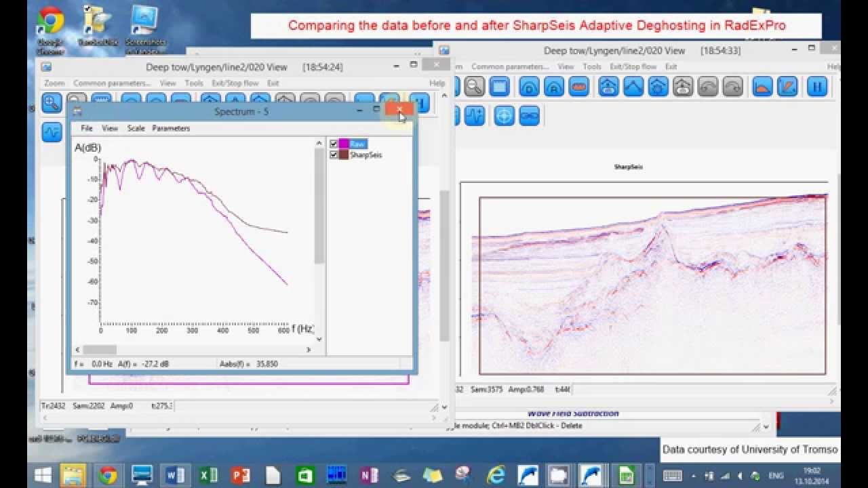Image resolution: width=868 pixels, height=488 pixels.
Task: Open the touch keyboard from the taskbar
Action: 672,475
